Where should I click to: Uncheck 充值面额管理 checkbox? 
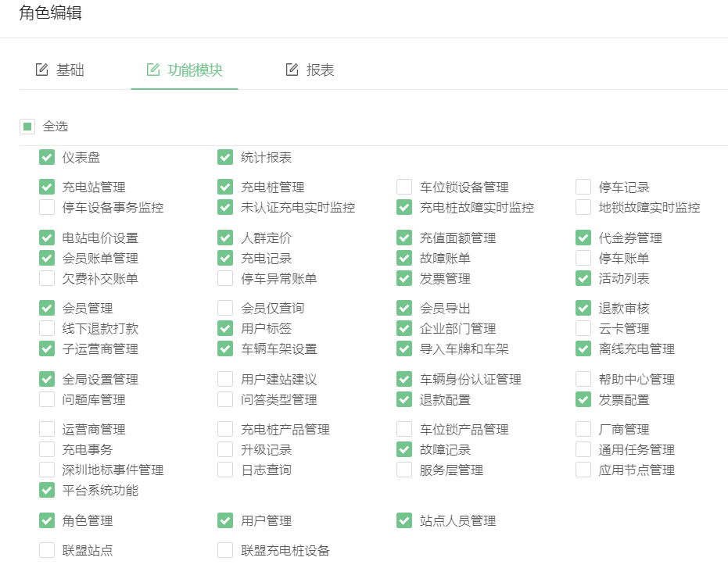coord(404,238)
